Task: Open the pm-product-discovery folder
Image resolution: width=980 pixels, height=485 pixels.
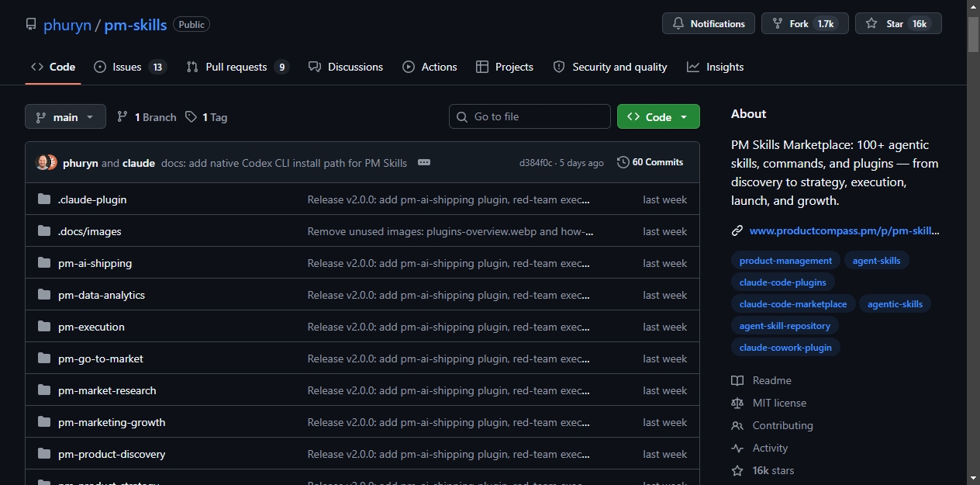Action: pos(112,454)
